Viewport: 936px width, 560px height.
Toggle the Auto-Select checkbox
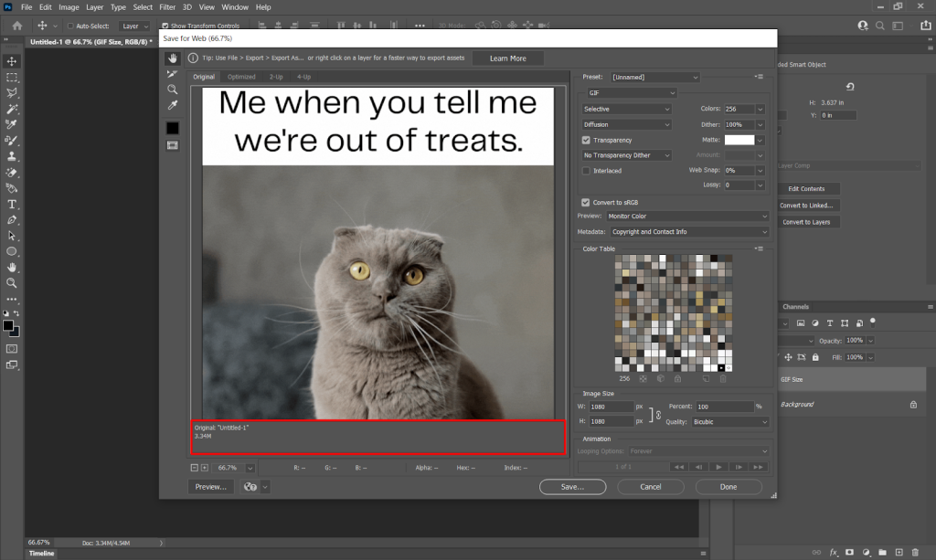pos(70,26)
